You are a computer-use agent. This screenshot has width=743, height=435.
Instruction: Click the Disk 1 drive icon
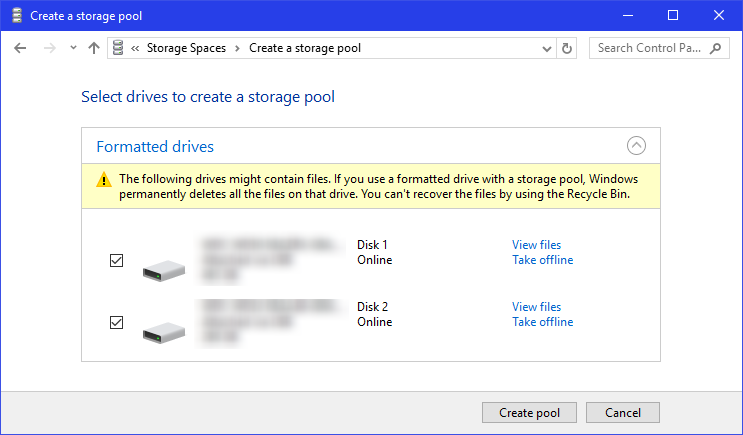click(x=163, y=268)
